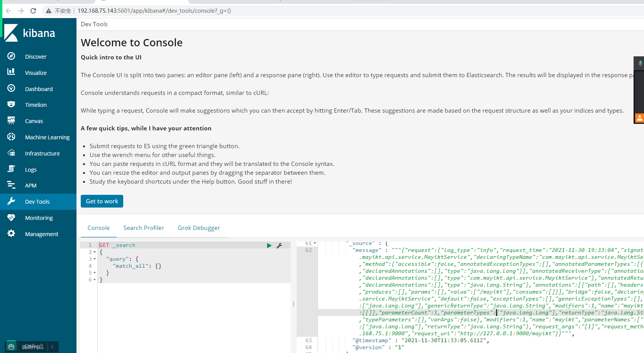Open the Discover compass icon
Screen dimensions: 644x353
(x=11, y=56)
